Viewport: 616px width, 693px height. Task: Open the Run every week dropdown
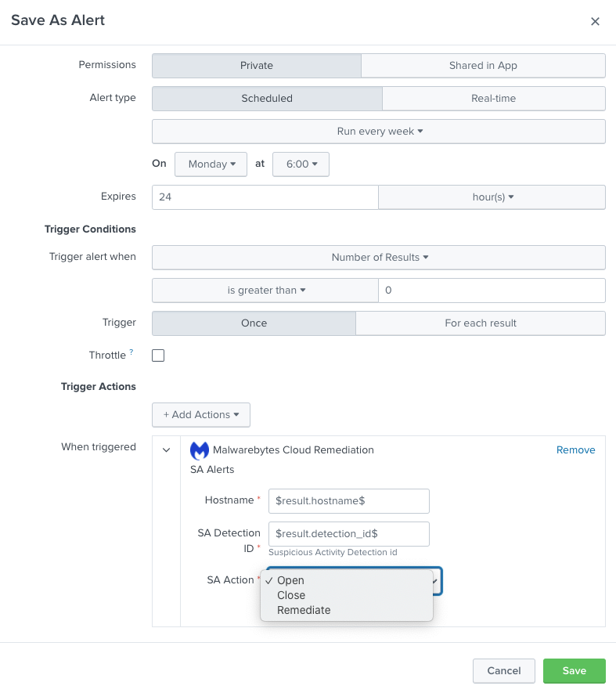click(379, 132)
